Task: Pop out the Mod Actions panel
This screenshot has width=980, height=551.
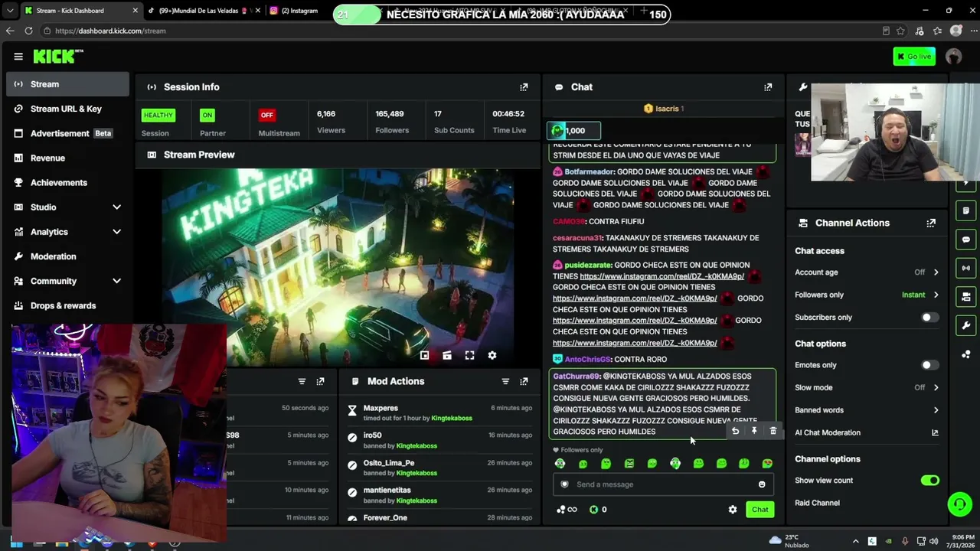Action: (x=524, y=381)
